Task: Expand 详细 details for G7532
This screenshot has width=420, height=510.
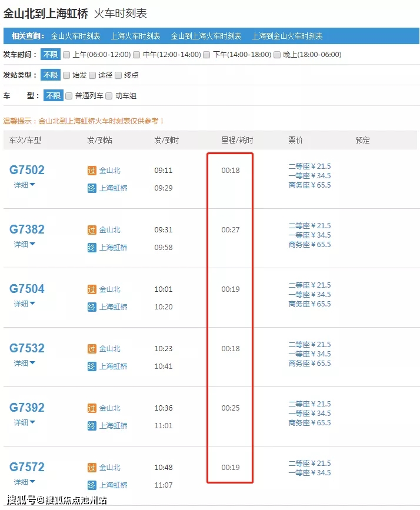Action: click(24, 363)
